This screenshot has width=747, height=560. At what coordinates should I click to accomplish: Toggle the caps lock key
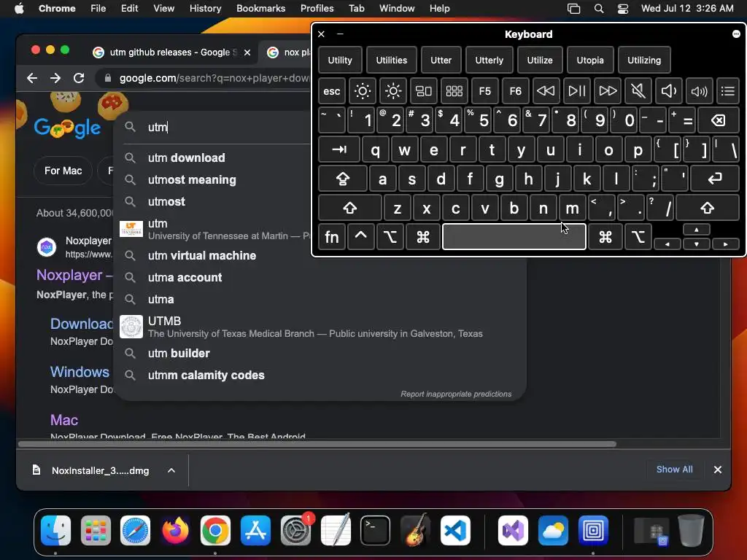pyautogui.click(x=343, y=179)
